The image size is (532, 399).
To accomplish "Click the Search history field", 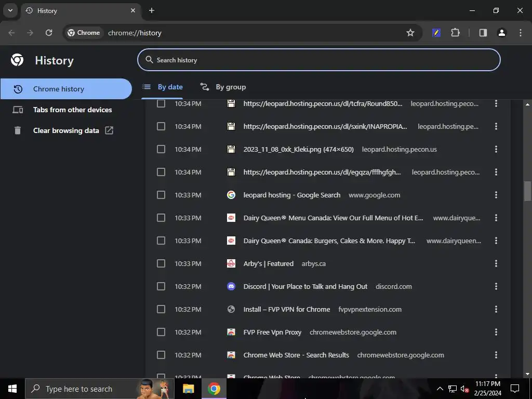I will point(319,60).
